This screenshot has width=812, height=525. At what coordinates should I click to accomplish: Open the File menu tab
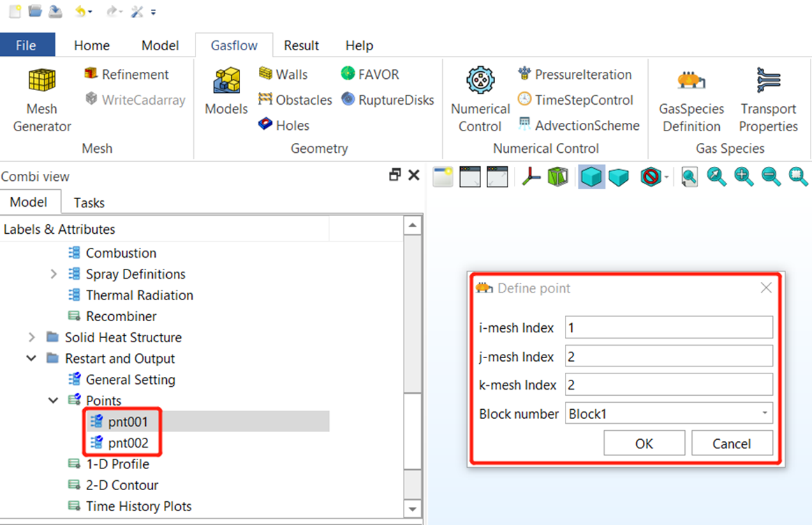point(26,45)
